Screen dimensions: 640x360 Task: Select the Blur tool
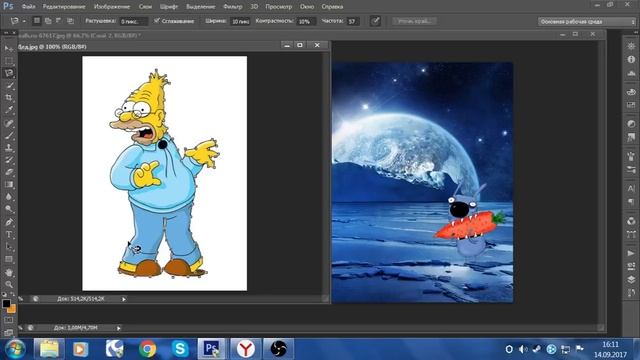pyautogui.click(x=9, y=196)
